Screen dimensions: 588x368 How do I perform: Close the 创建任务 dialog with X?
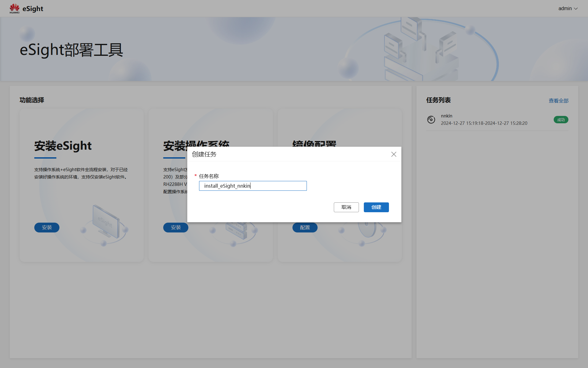pyautogui.click(x=394, y=154)
